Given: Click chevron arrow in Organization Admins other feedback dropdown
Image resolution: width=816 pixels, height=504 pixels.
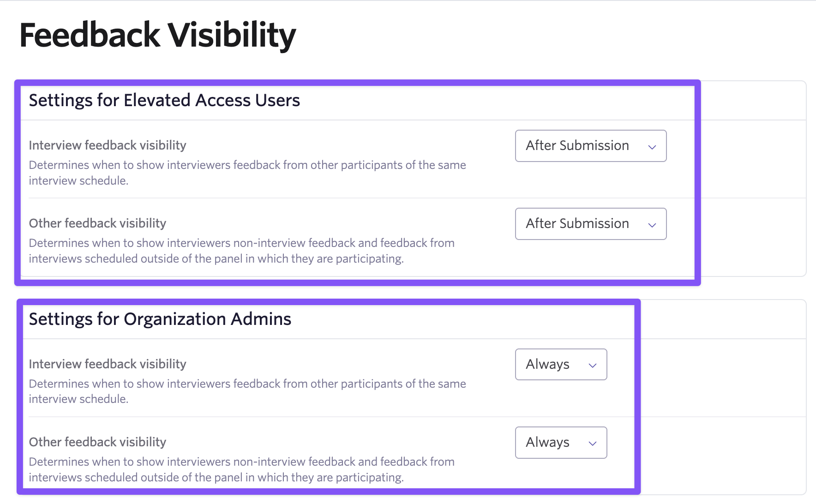Looking at the screenshot, I should click(593, 444).
